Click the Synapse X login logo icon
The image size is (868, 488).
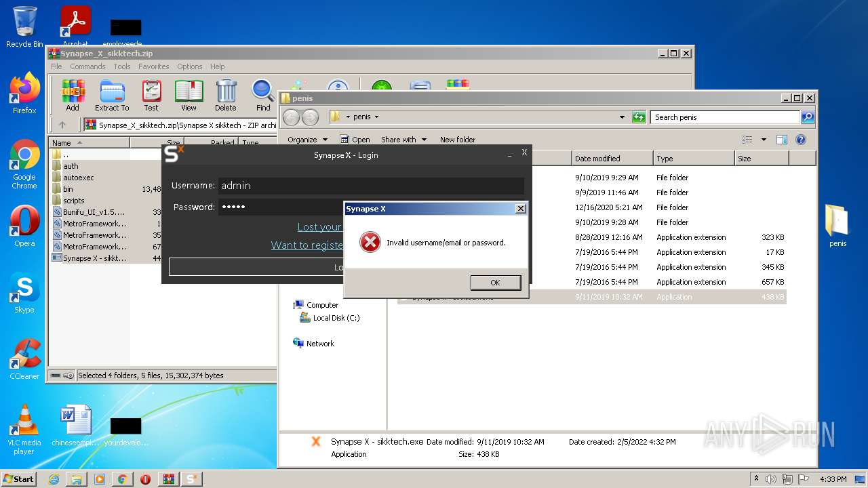[x=174, y=155]
